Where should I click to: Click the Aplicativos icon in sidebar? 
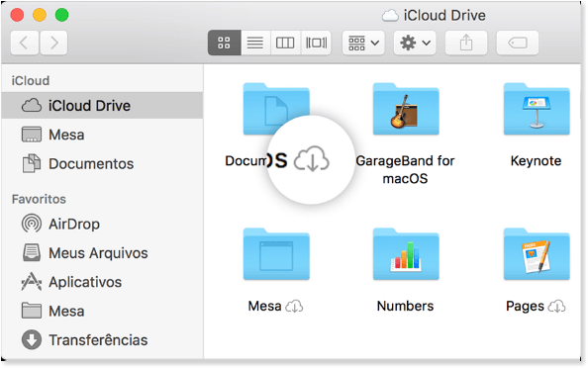coord(32,282)
